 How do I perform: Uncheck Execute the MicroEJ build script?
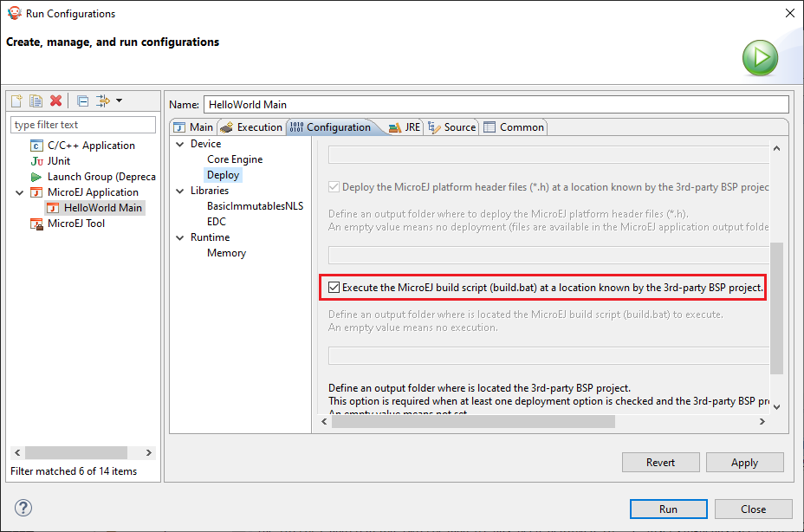(x=334, y=287)
